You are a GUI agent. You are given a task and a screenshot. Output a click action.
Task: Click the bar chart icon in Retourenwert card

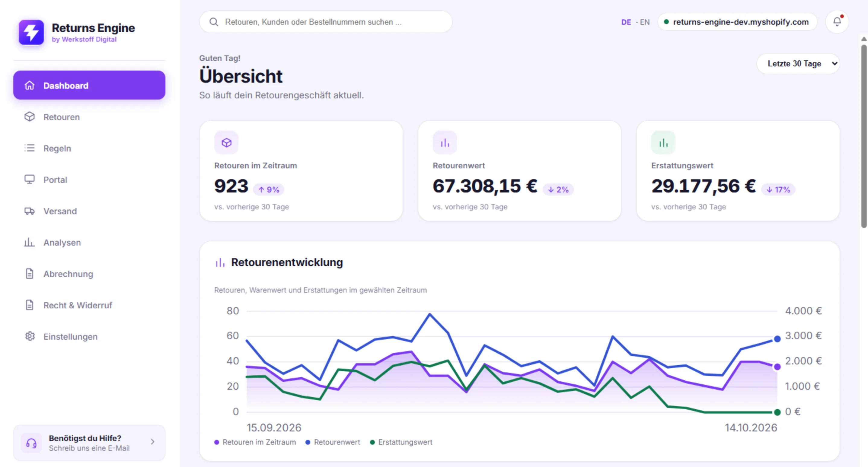(x=445, y=143)
